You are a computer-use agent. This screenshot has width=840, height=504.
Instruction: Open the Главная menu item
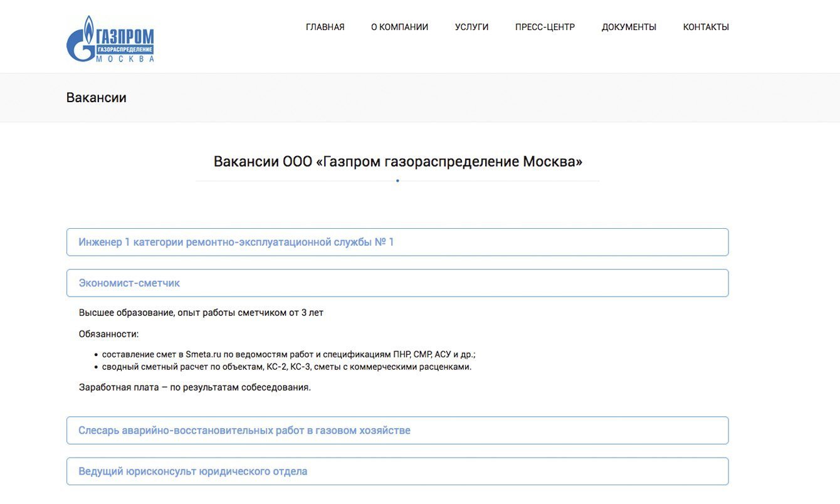pyautogui.click(x=325, y=27)
